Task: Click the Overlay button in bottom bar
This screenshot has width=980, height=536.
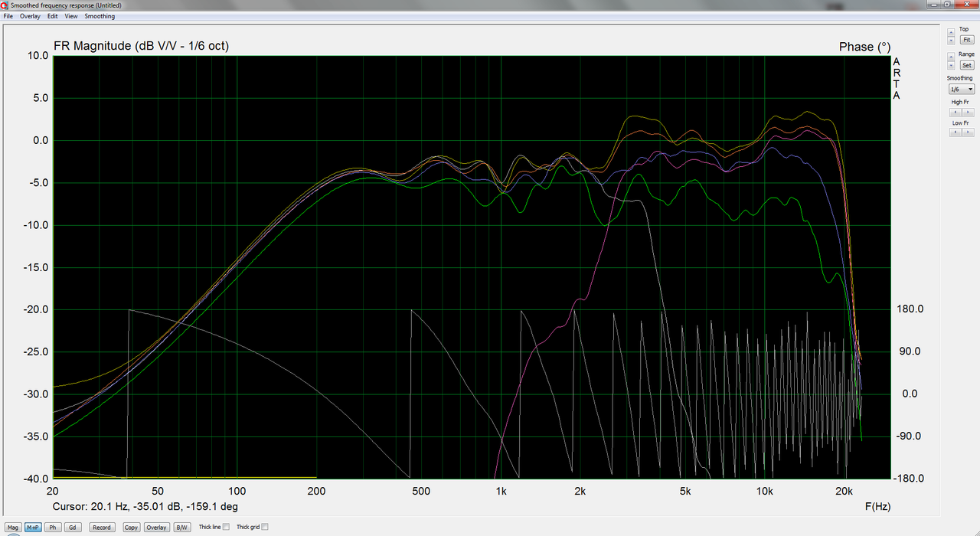Action: [x=157, y=527]
